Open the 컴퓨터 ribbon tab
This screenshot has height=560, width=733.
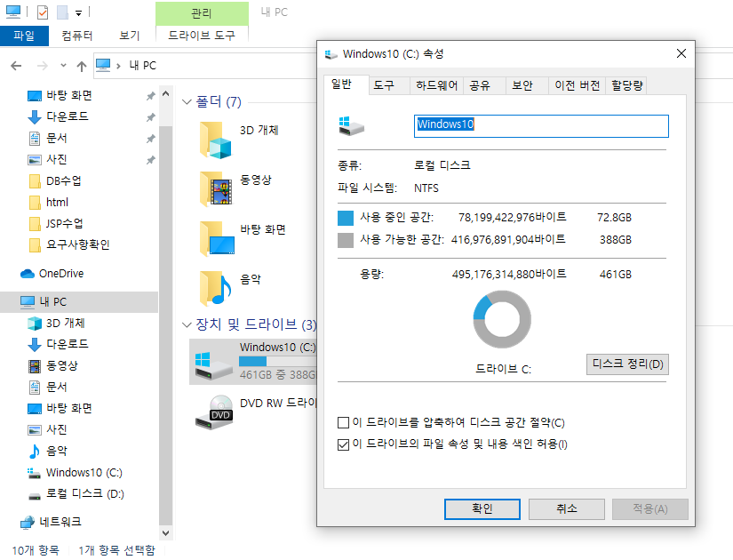click(x=77, y=36)
